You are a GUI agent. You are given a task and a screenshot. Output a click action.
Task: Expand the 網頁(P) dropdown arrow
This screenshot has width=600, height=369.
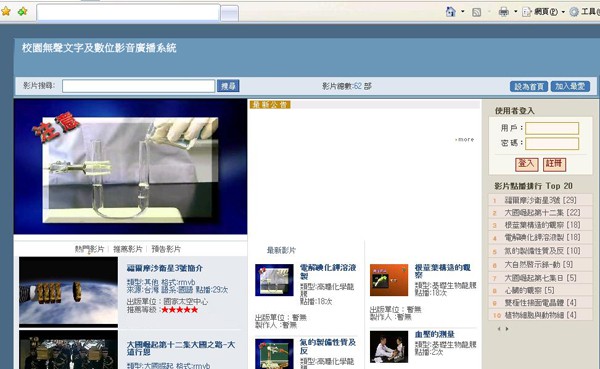[x=563, y=12]
